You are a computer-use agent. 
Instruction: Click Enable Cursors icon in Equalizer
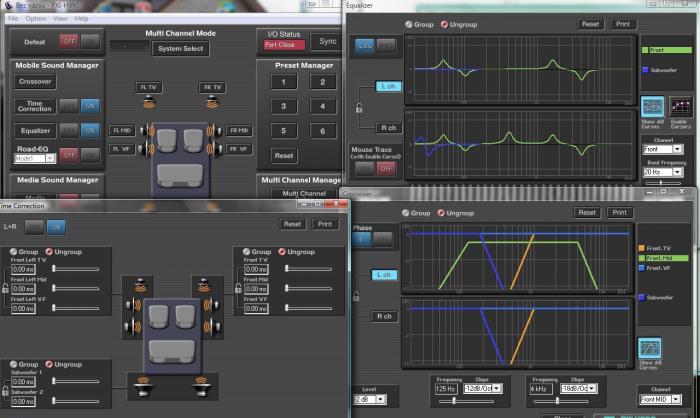pos(682,109)
